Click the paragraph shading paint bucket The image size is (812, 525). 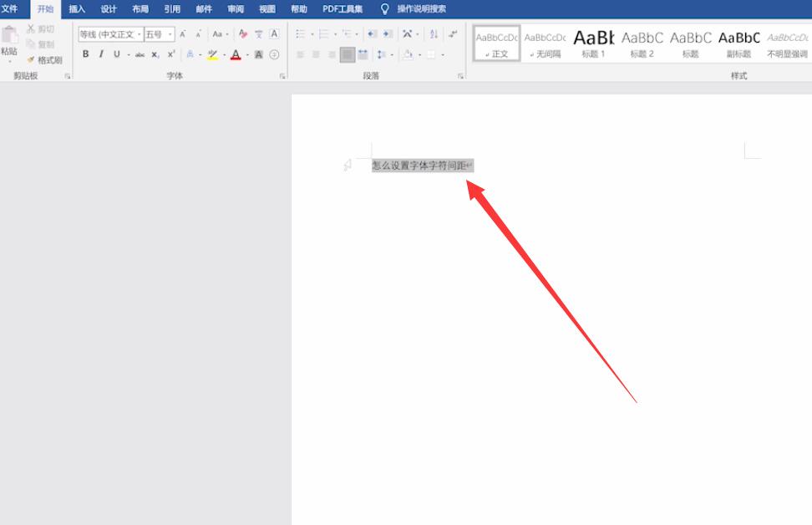tap(408, 54)
